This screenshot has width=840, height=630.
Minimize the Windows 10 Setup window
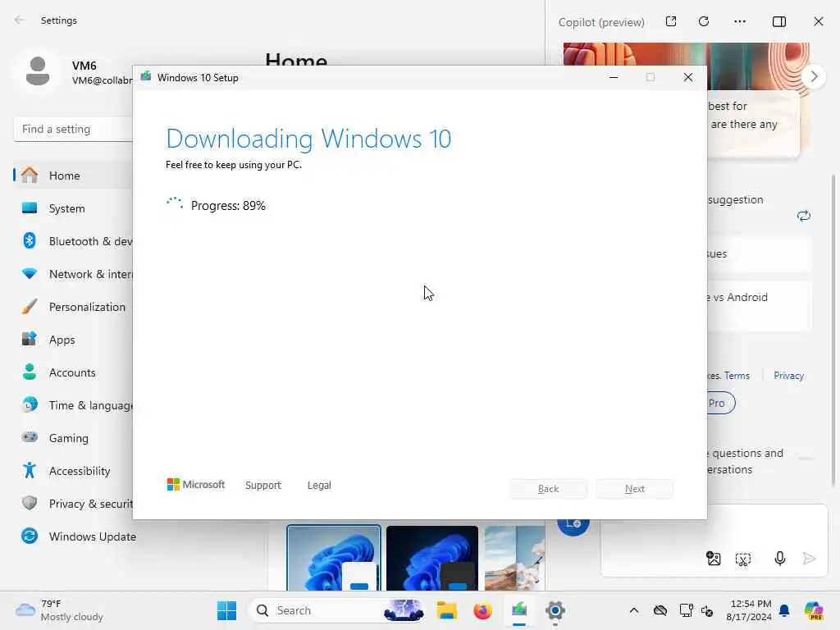pos(614,78)
